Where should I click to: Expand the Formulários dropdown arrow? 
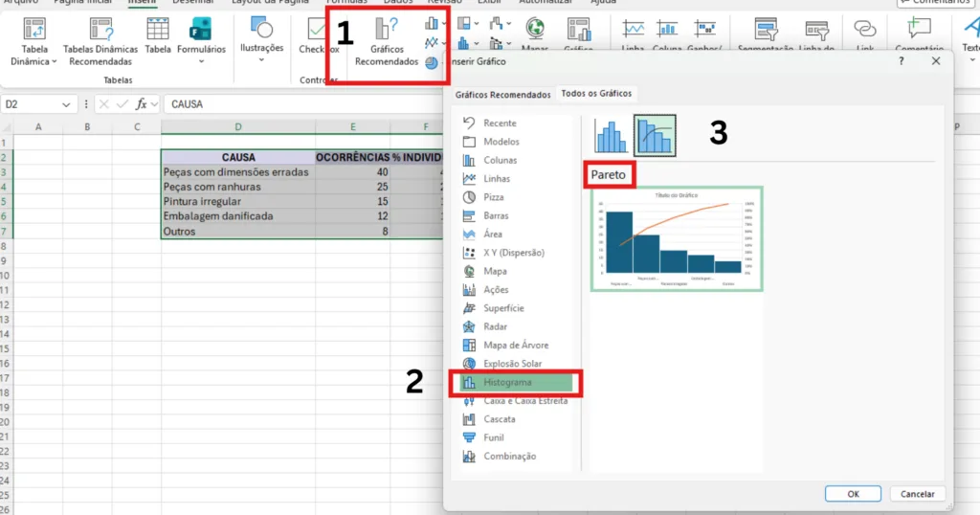201,62
